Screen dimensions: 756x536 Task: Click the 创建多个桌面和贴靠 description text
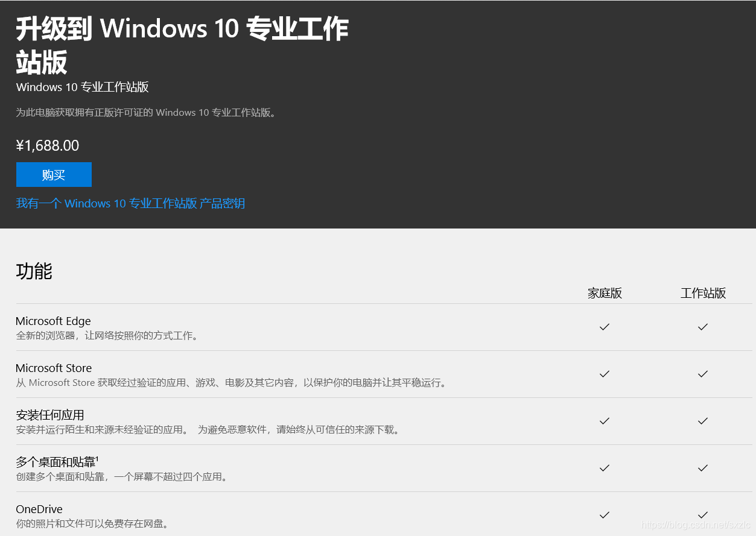(x=122, y=477)
